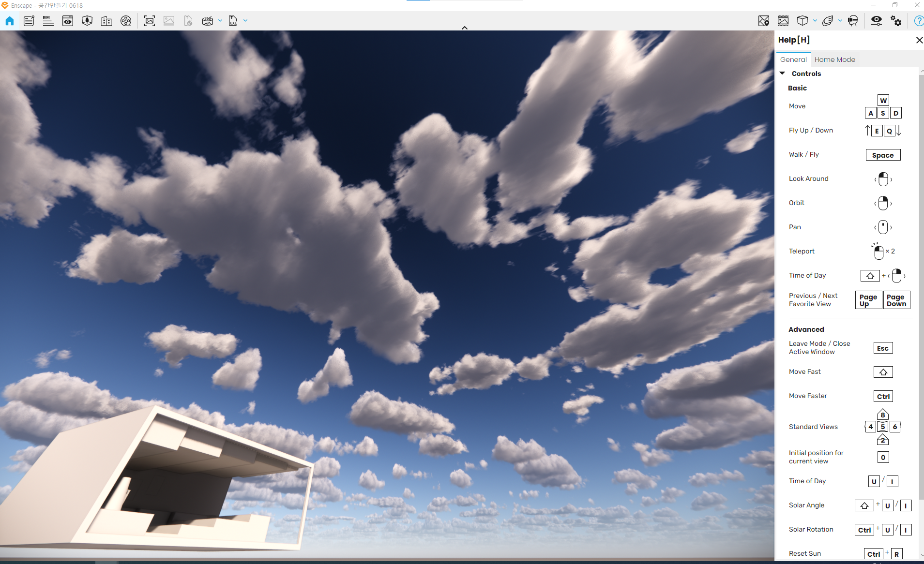Click the 'Basic' heading
This screenshot has width=924, height=564.
(797, 88)
